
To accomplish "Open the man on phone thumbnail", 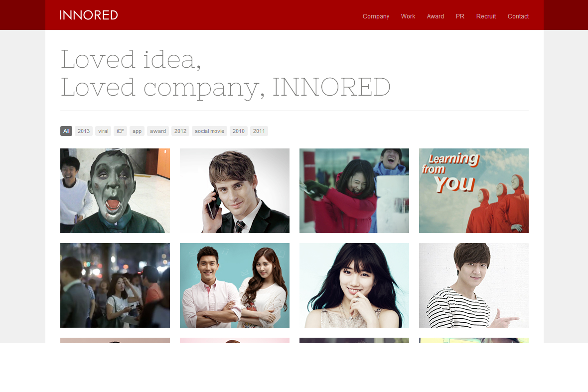I will [x=235, y=191].
